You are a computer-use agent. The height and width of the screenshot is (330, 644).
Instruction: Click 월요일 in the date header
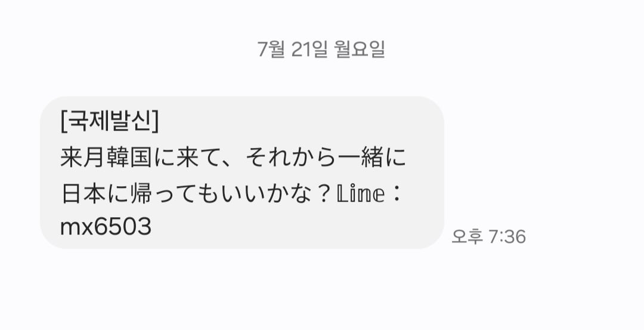[x=360, y=50]
